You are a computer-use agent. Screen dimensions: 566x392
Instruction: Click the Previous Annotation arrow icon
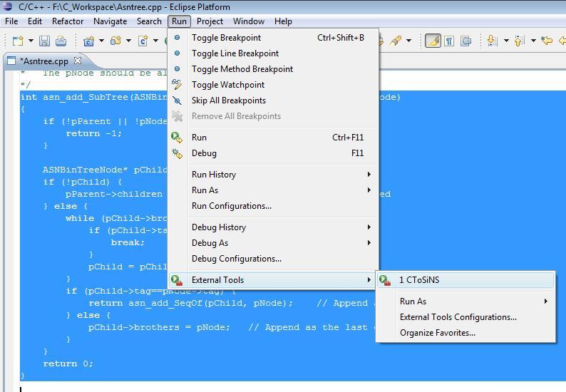pos(519,41)
